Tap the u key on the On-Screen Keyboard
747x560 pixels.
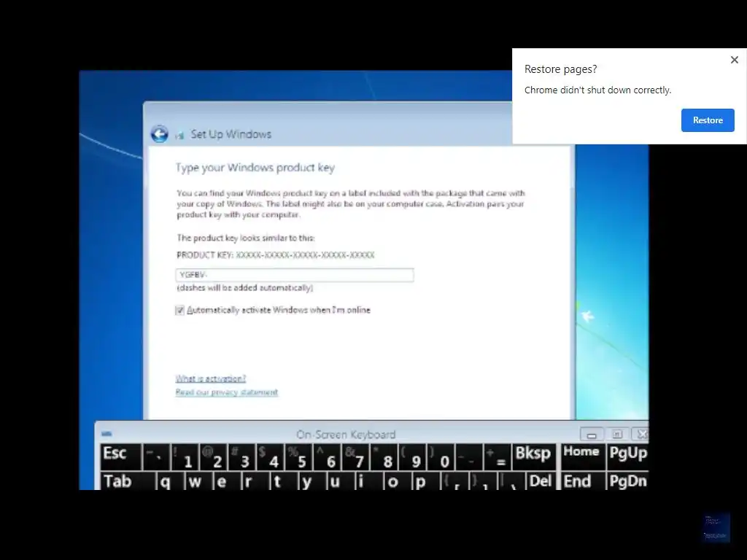(341, 481)
